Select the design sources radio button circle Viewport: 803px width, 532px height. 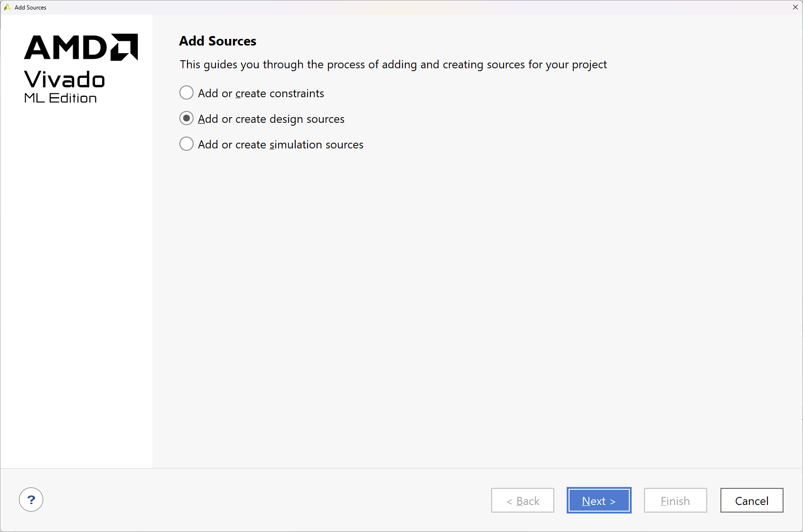click(187, 118)
